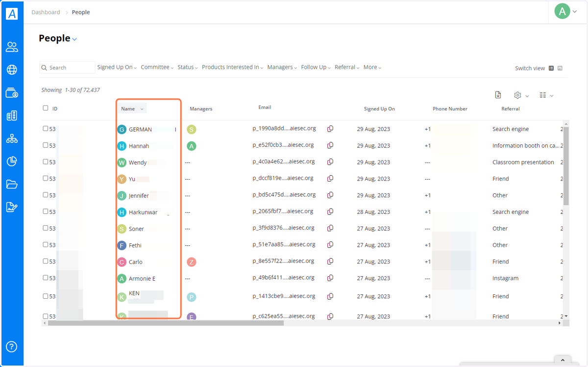The image size is (588, 367).
Task: Click the download export icon
Action: coord(498,95)
